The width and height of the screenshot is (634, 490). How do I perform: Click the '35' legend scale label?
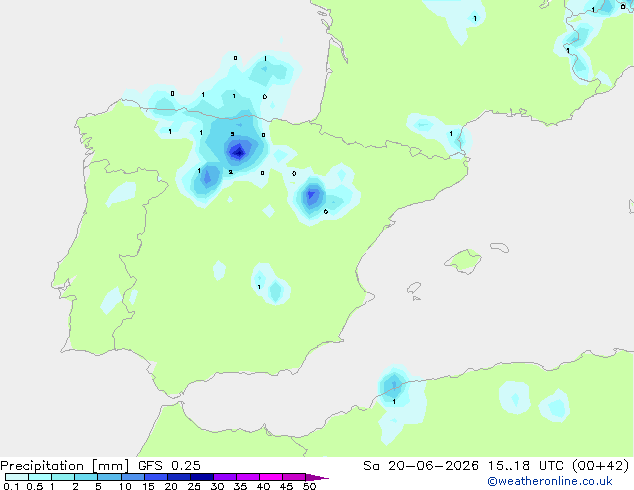click(240, 486)
